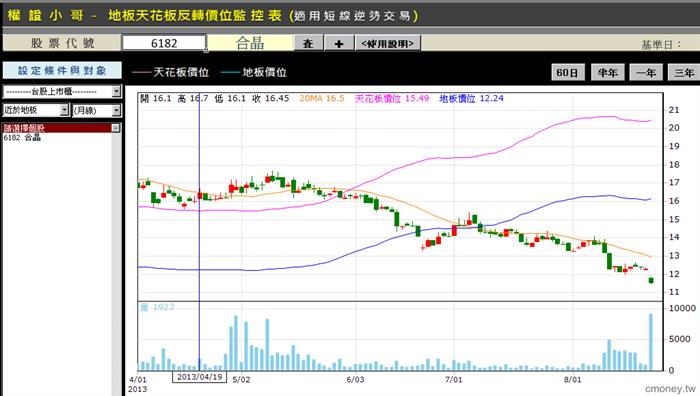The width and height of the screenshot is (700, 396).
Task: Click 設定條件與對象 settings button
Action: point(62,71)
